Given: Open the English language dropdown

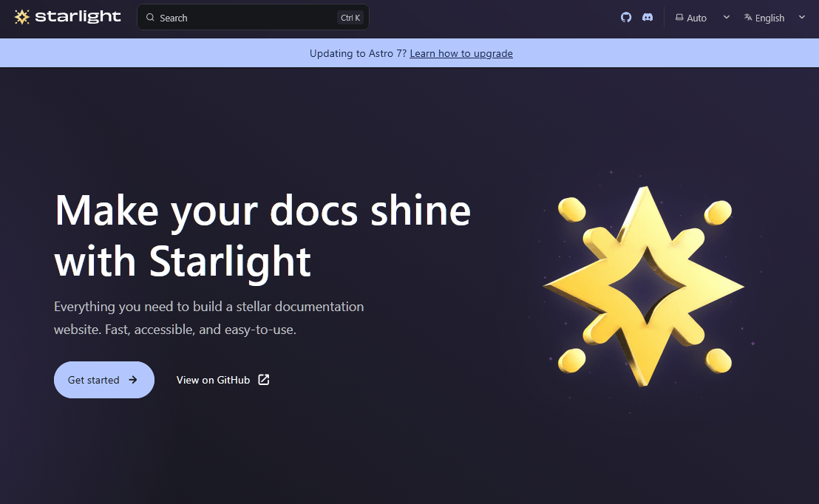Looking at the screenshot, I should 775,18.
